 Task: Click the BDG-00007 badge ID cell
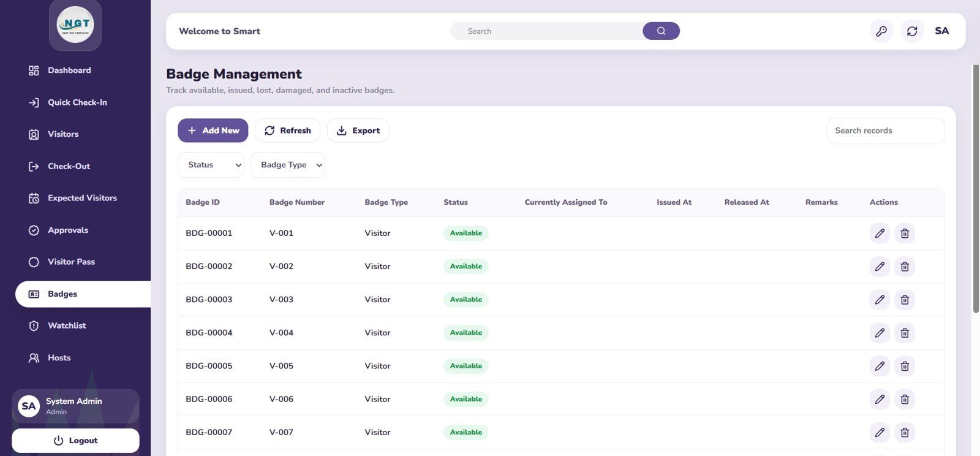[209, 432]
